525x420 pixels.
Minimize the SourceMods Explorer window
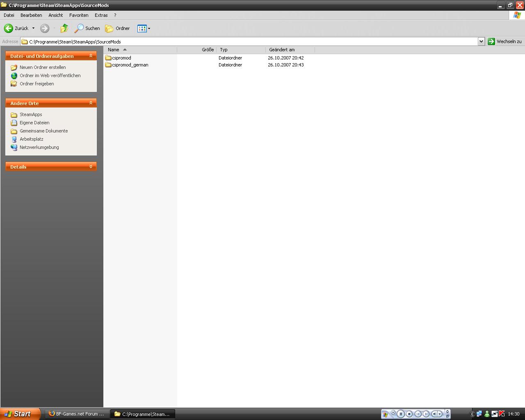pos(500,5)
